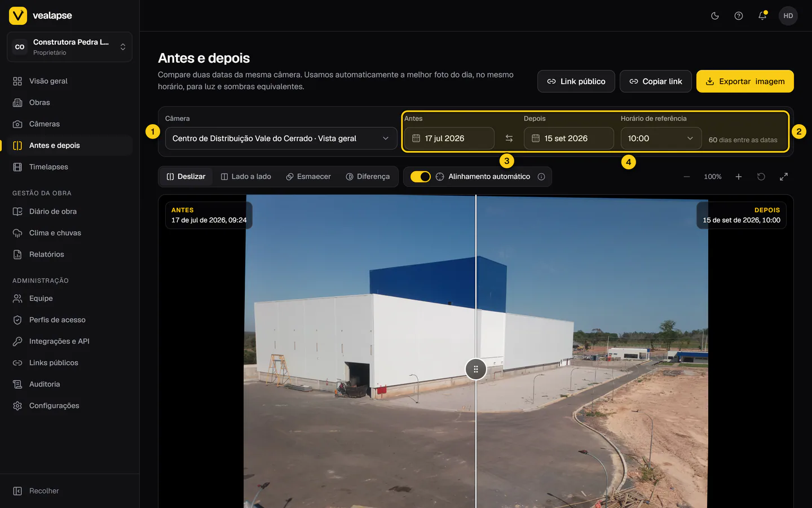Expand the Construtora Pedra organization switcher

click(x=69, y=47)
